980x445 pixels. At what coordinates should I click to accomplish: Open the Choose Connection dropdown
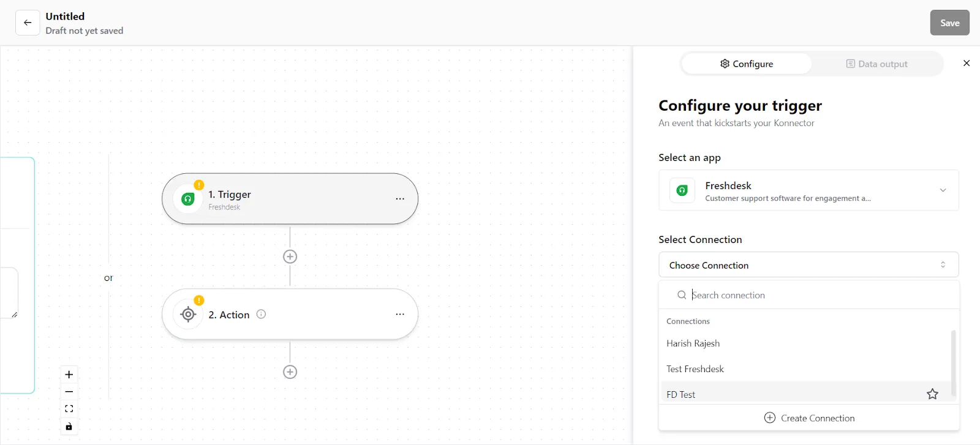coord(809,265)
